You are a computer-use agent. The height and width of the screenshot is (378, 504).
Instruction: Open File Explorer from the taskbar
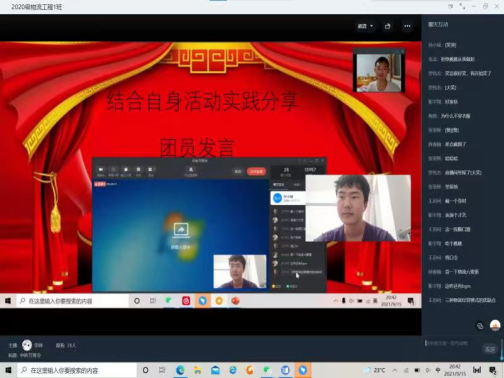[198, 370]
